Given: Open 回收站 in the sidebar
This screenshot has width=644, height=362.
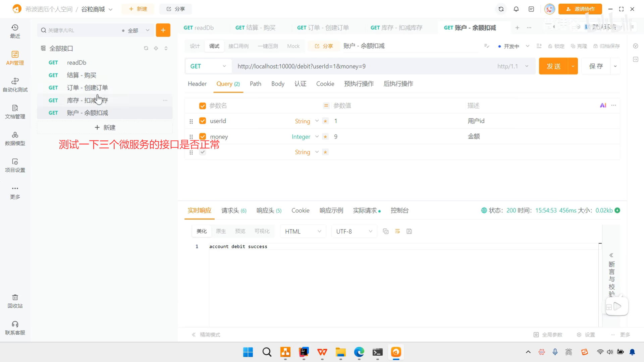Looking at the screenshot, I should point(15,301).
